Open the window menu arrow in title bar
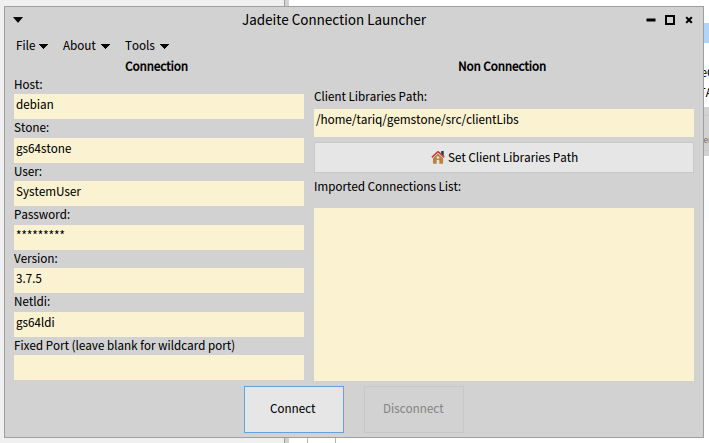 pyautogui.click(x=18, y=20)
